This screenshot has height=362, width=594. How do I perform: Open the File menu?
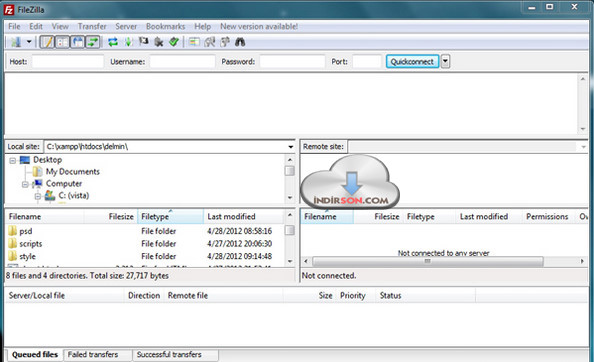pyautogui.click(x=14, y=27)
